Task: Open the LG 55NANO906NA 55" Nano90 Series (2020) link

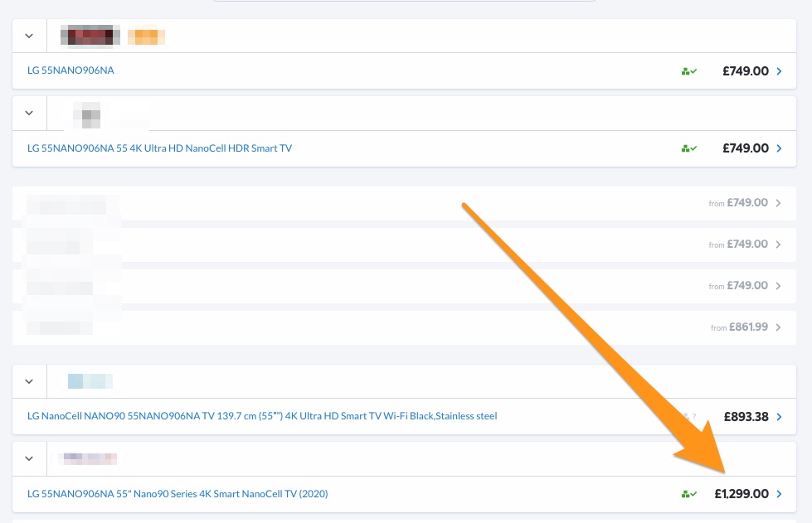Action: [x=177, y=493]
